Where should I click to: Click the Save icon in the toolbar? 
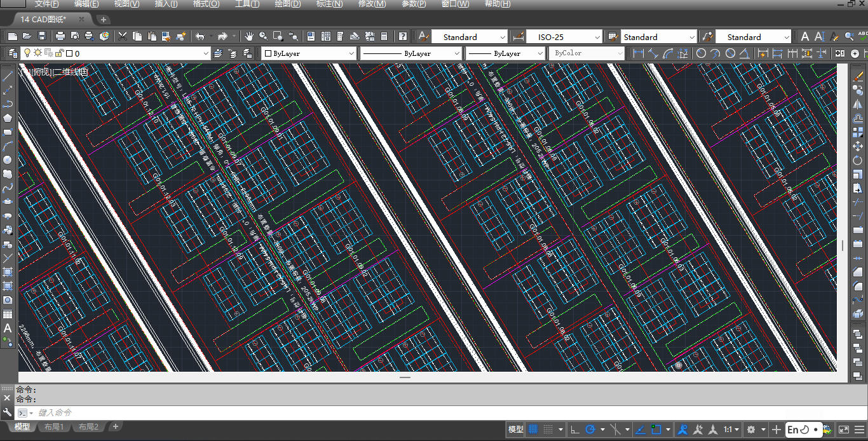pos(42,37)
